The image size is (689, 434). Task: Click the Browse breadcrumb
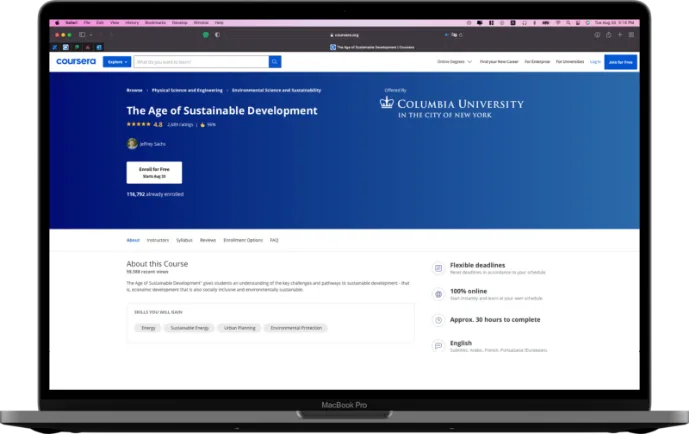click(x=134, y=90)
